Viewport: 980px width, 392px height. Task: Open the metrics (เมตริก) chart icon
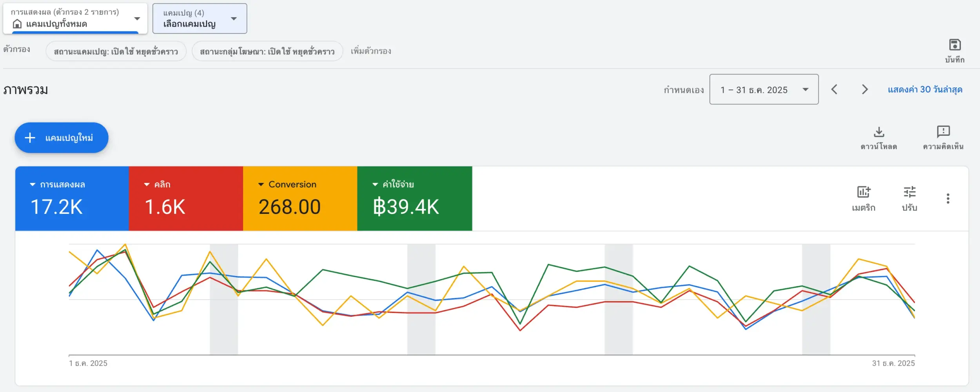(x=863, y=192)
